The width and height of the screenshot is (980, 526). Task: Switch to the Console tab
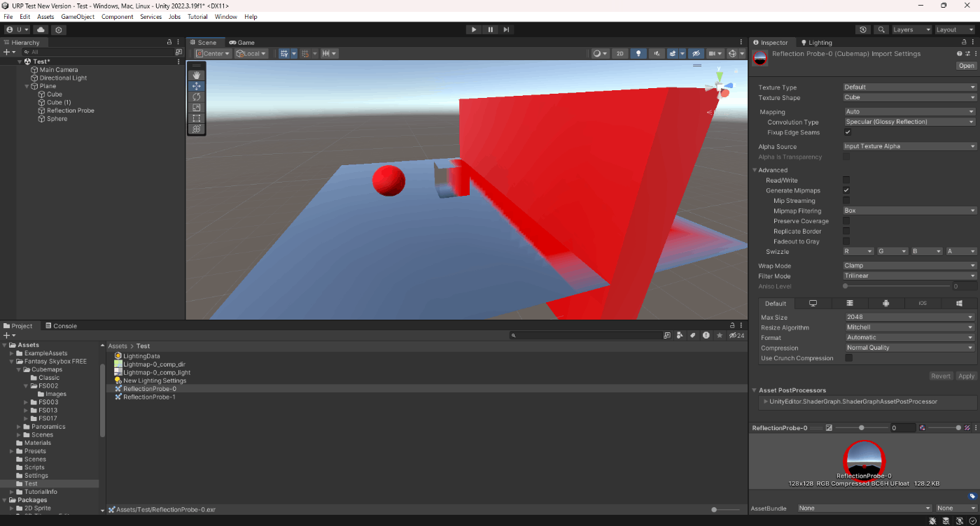click(x=61, y=326)
